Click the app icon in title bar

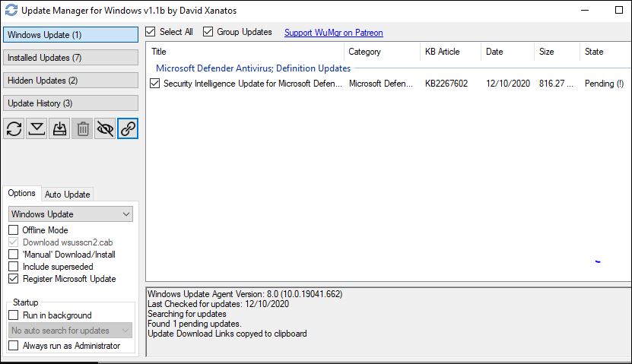pyautogui.click(x=11, y=11)
